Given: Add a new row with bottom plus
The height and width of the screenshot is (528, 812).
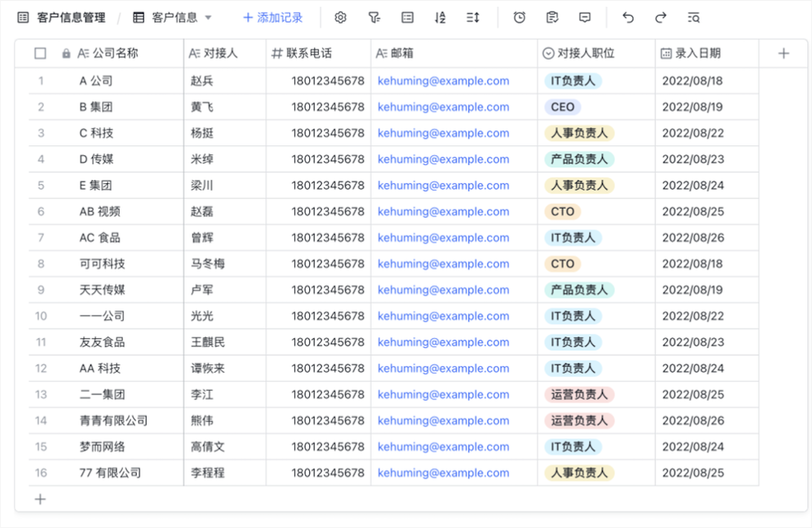Looking at the screenshot, I should click(40, 499).
